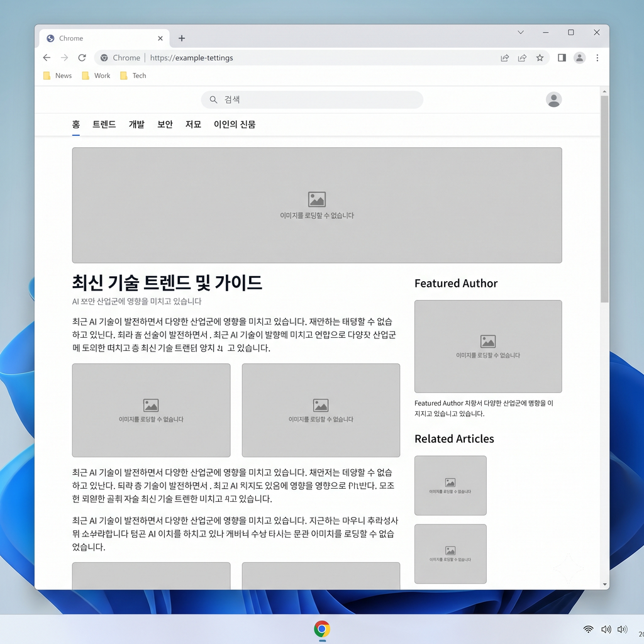
Task: Click the browser forward arrow
Action: tap(65, 57)
